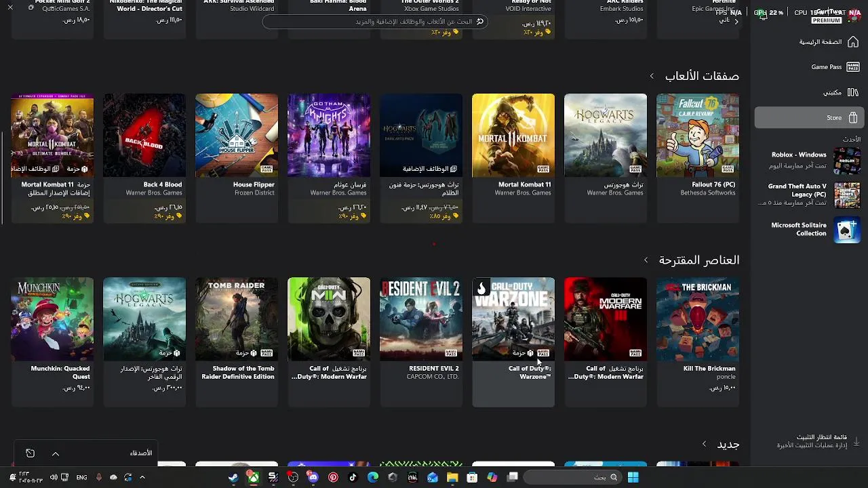
Task: Open Fallout 76 (PC) game card
Action: 698,158
